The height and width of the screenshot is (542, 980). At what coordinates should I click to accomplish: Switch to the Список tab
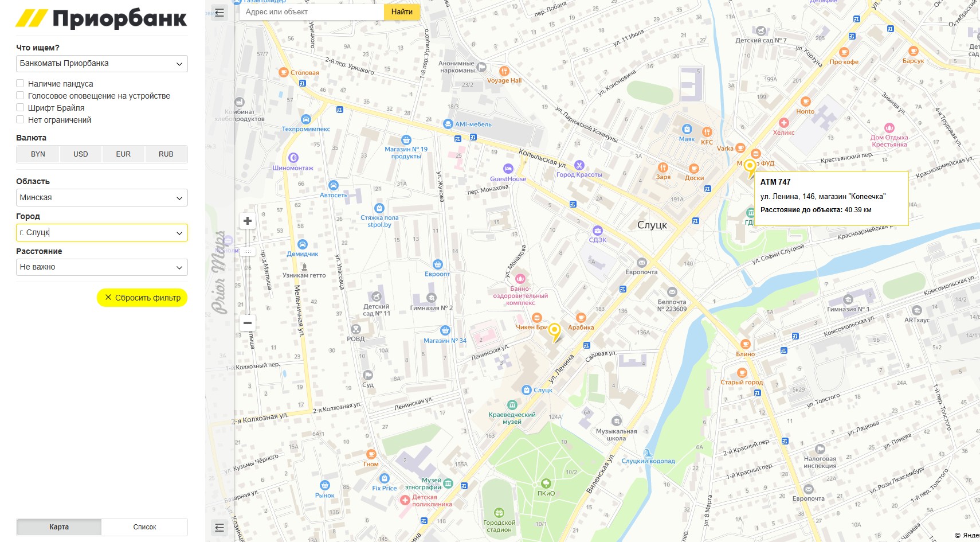[144, 527]
